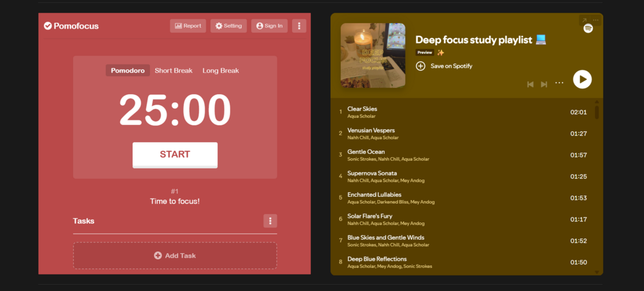The image size is (644, 291).
Task: Open the Pomofocus header three-dot menu
Action: (x=299, y=26)
